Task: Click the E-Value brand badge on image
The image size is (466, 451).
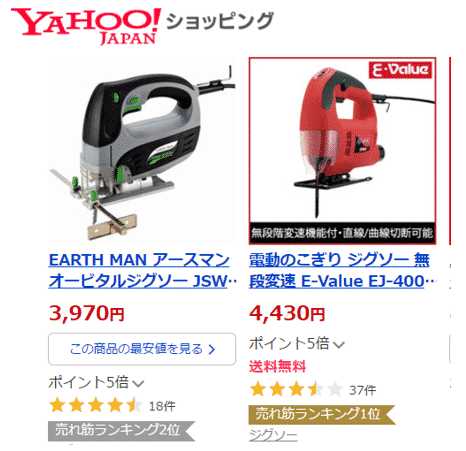Action: (x=400, y=70)
